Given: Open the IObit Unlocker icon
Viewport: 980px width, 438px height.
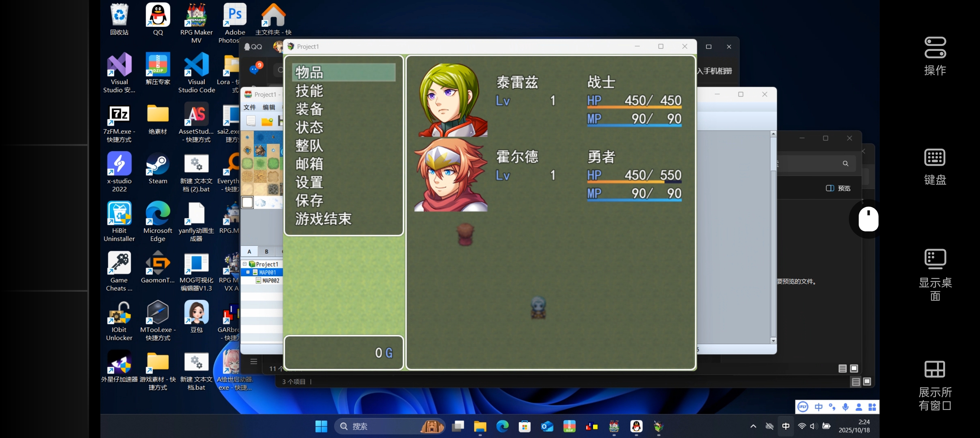Looking at the screenshot, I should [119, 320].
